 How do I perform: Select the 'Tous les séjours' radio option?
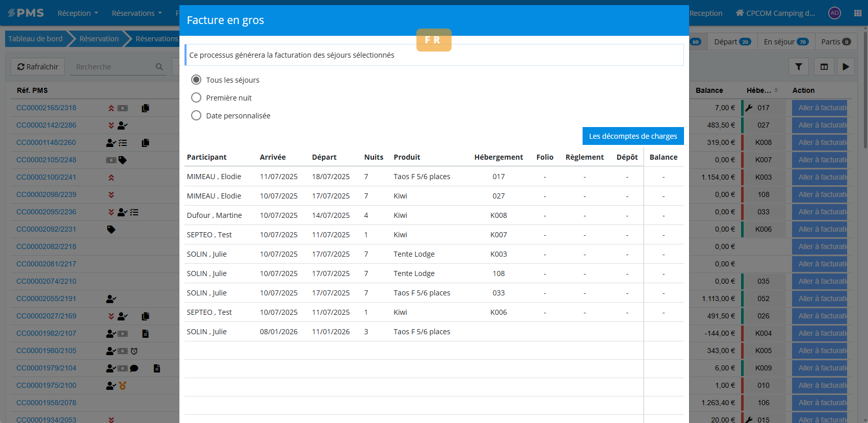click(196, 80)
